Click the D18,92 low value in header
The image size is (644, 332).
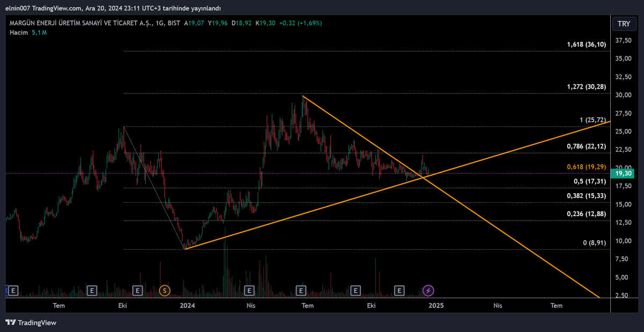point(241,23)
